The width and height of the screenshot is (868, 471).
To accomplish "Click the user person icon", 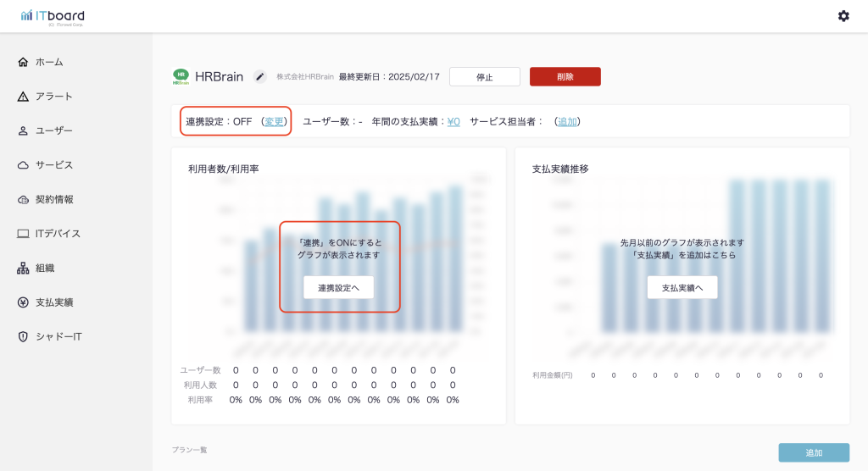I will (x=23, y=130).
